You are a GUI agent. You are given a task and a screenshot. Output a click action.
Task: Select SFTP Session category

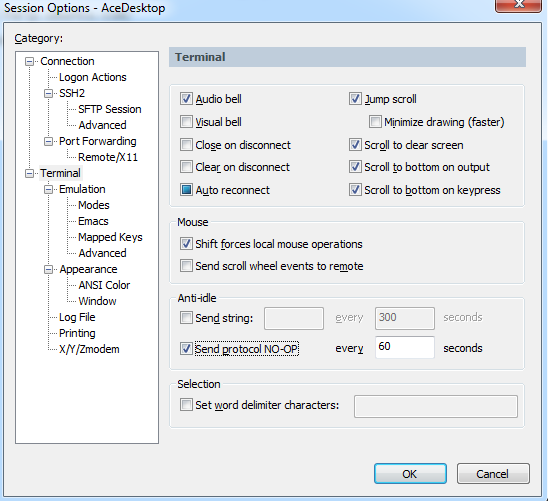tap(110, 109)
